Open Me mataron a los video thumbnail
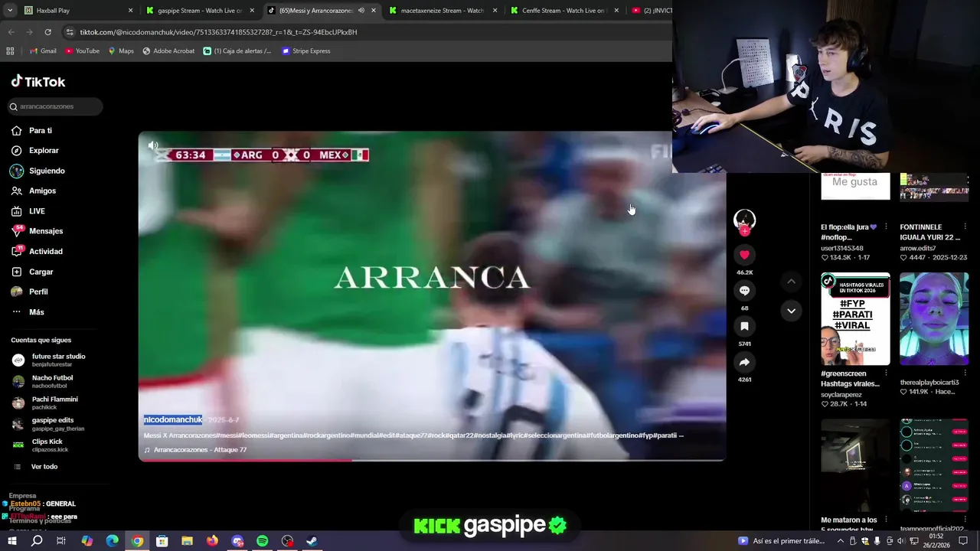The height and width of the screenshot is (551, 980). click(855, 465)
